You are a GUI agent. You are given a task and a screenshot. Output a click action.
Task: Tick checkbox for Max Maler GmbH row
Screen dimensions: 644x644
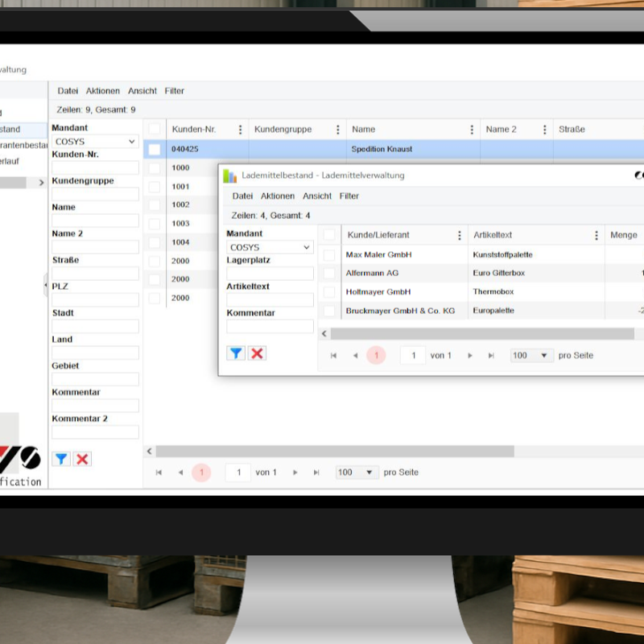(x=329, y=255)
